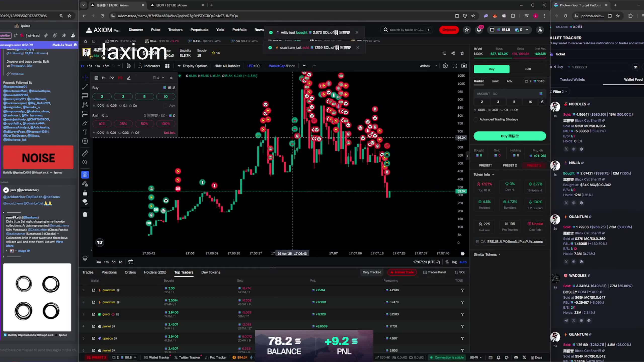This screenshot has width=644, height=362.
Task: Select the ruler measure tool
Action: point(85,153)
